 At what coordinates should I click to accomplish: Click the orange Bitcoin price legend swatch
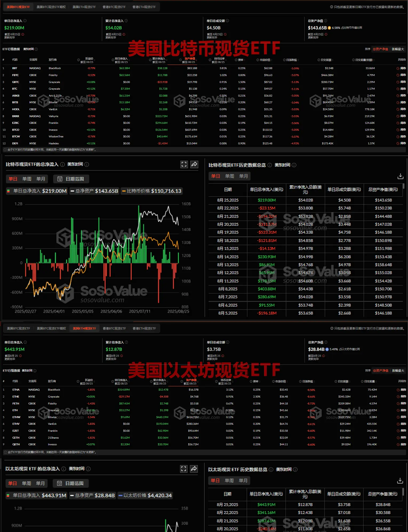pyautogui.click(x=124, y=191)
